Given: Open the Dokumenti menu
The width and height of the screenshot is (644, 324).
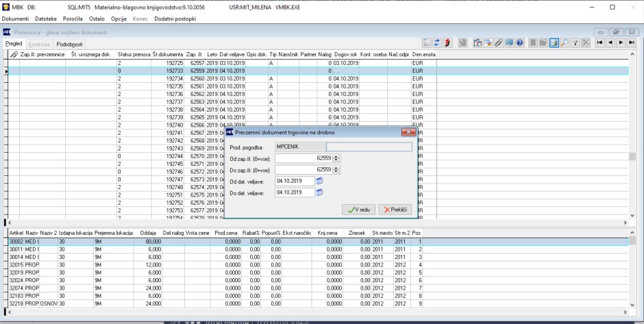Looking at the screenshot, I should click(15, 19).
